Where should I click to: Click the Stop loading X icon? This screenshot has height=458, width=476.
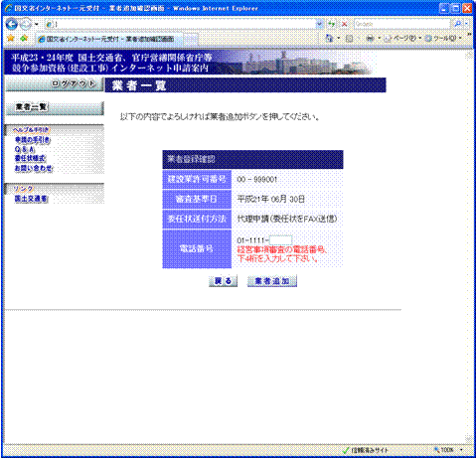345,24
